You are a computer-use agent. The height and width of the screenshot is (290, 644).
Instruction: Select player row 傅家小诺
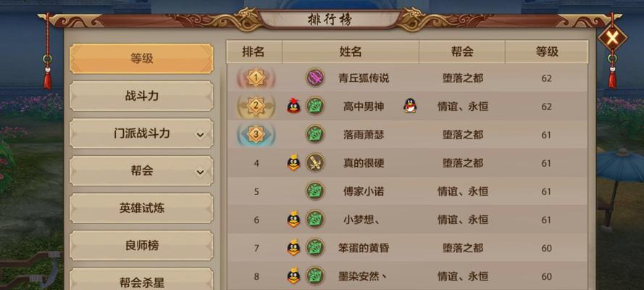[x=407, y=191]
